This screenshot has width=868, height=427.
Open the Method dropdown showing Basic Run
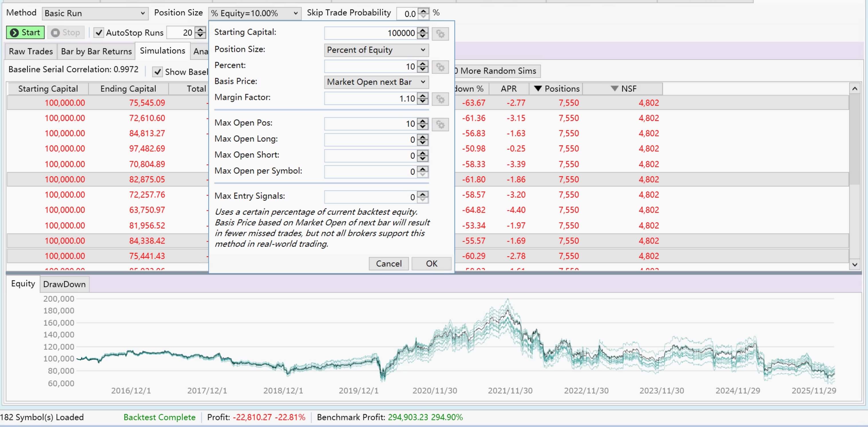point(95,13)
